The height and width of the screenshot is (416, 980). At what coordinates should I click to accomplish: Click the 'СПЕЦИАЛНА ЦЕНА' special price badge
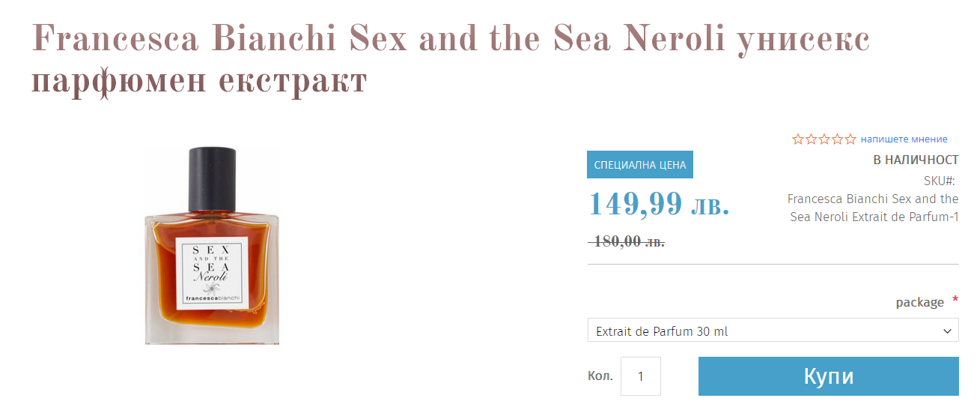(x=639, y=165)
